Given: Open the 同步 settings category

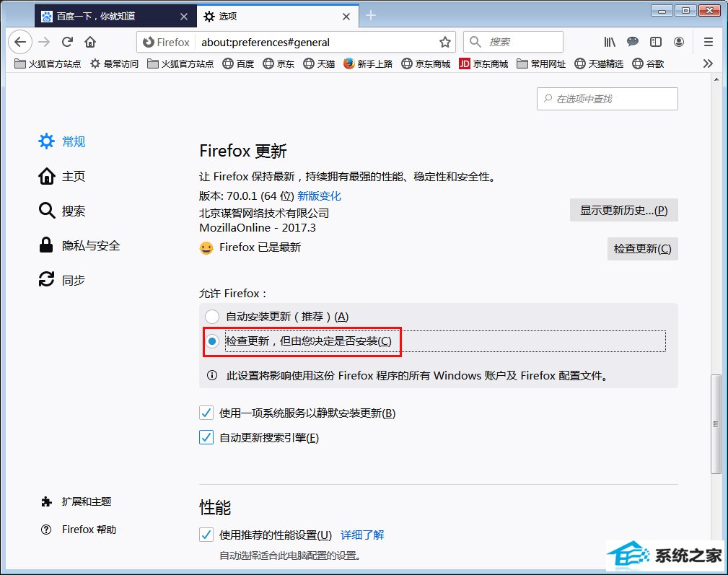Looking at the screenshot, I should click(x=62, y=281).
